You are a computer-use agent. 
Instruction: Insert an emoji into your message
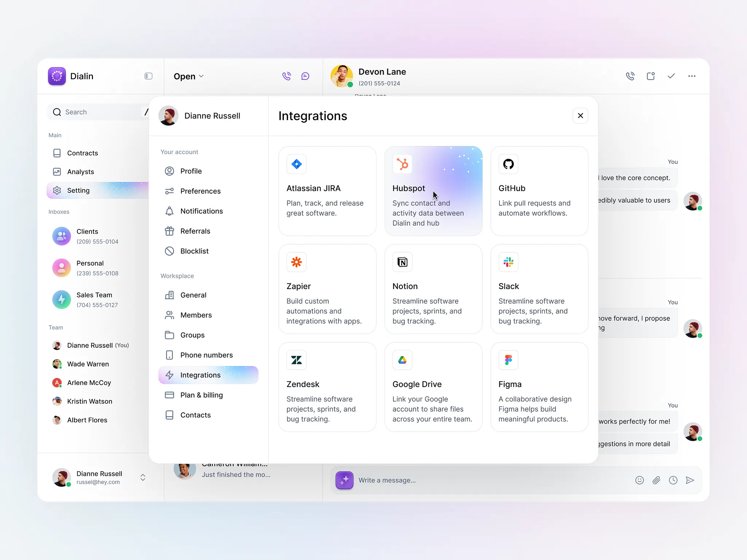coord(639,480)
